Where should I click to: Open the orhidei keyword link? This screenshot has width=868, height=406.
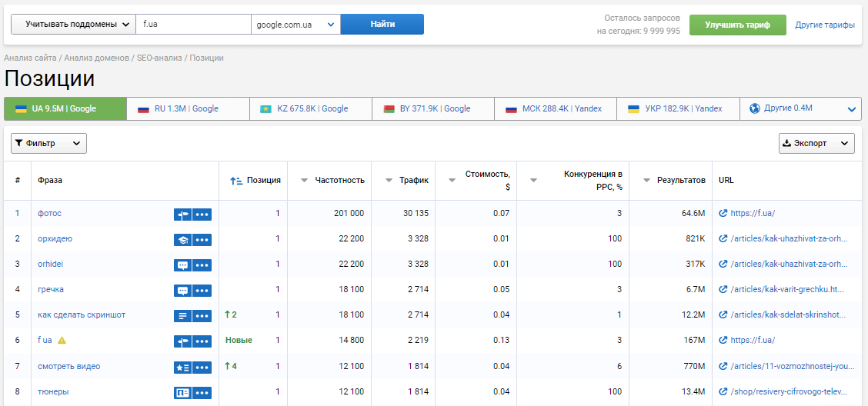[50, 264]
